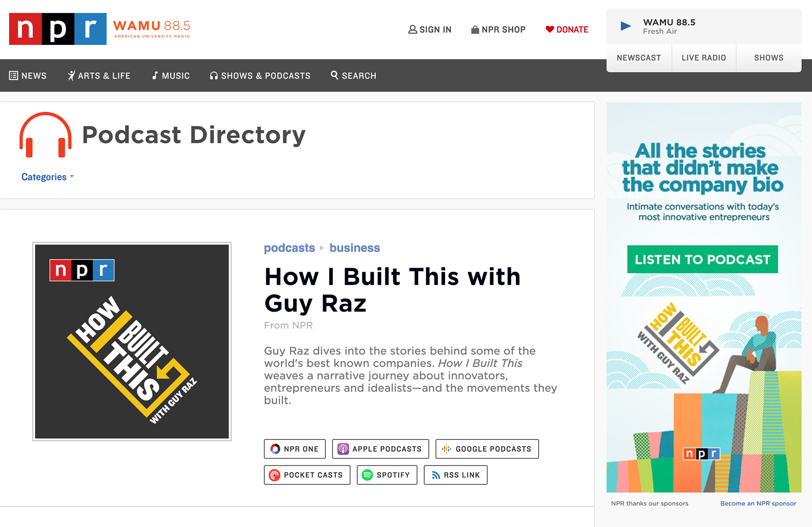Click the Donate link
The height and width of the screenshot is (527, 812).
click(567, 30)
